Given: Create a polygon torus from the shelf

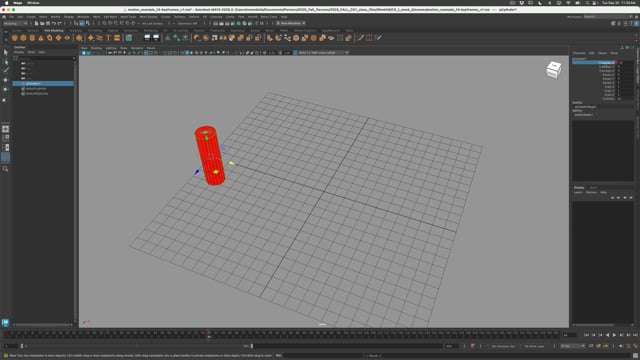Looking at the screenshot, I should [50, 38].
